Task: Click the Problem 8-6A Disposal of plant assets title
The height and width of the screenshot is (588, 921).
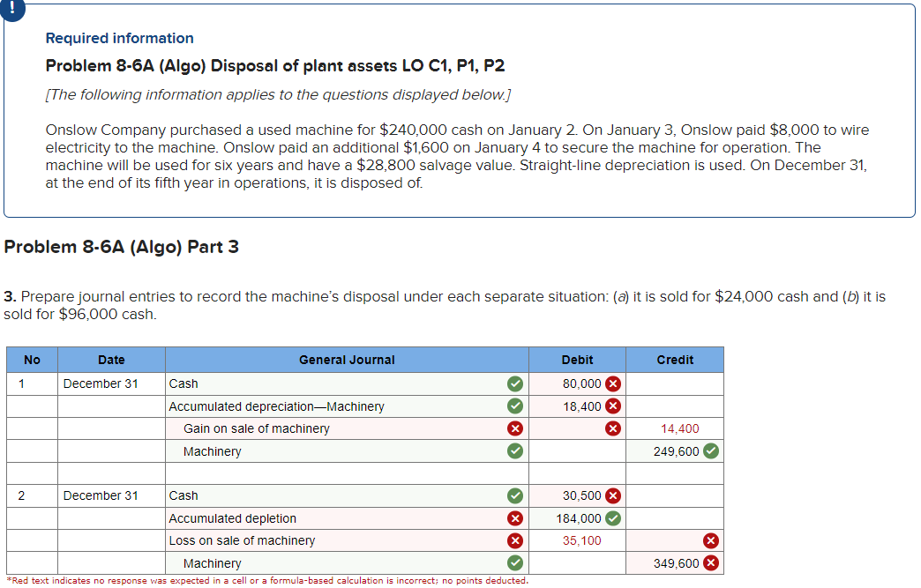Action: [275, 65]
